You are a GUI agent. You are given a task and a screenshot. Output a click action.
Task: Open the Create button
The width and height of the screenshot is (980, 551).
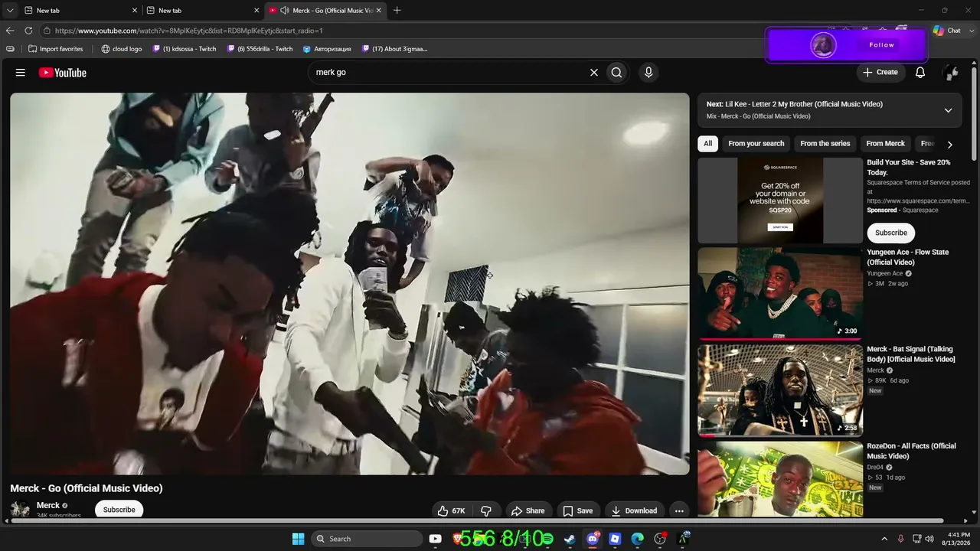click(x=880, y=73)
